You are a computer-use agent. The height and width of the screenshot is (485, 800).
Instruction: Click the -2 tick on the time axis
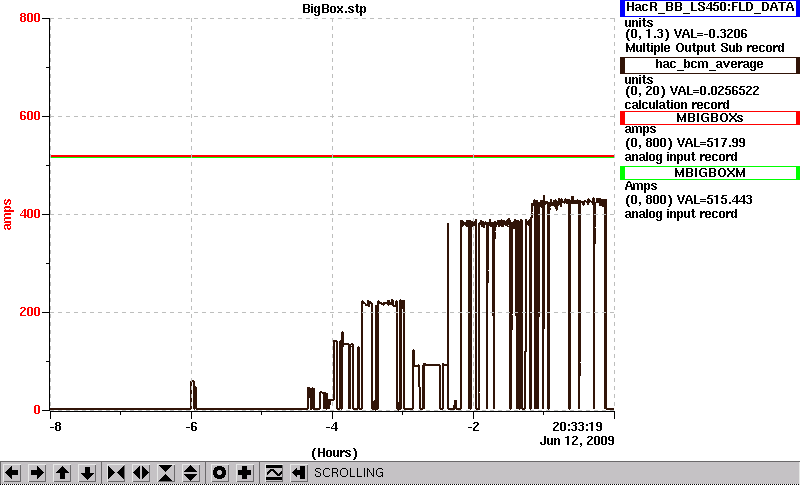[473, 426]
